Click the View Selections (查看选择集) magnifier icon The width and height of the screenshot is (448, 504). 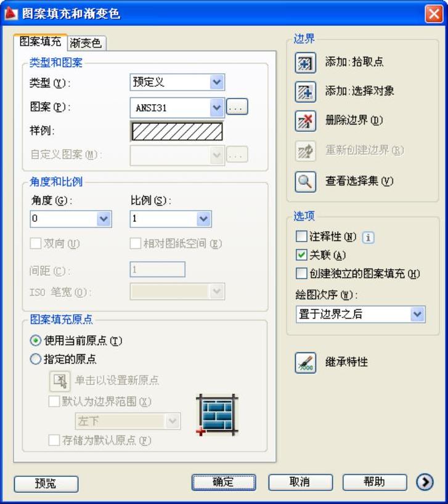[305, 182]
